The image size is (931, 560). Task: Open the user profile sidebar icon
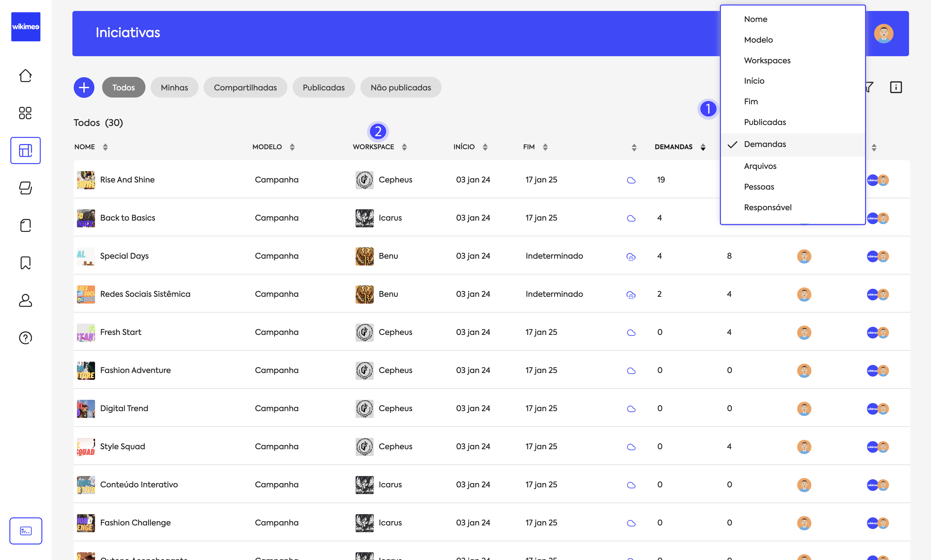click(x=25, y=300)
